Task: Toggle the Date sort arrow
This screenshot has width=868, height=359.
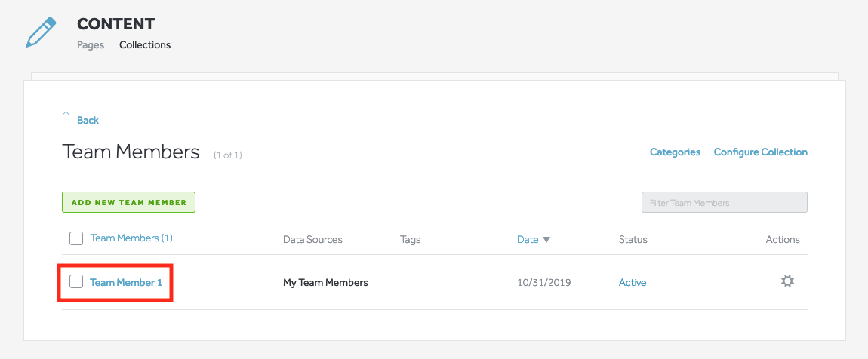Action: (546, 240)
